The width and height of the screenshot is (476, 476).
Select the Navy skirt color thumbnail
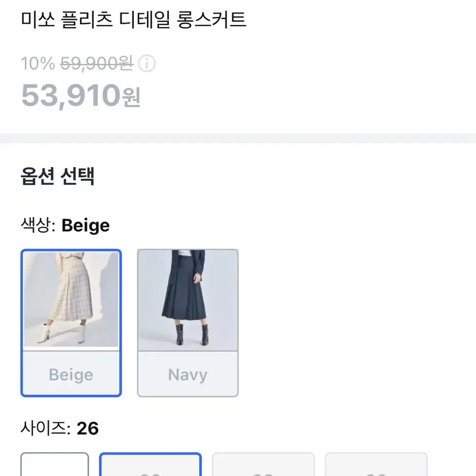(188, 300)
